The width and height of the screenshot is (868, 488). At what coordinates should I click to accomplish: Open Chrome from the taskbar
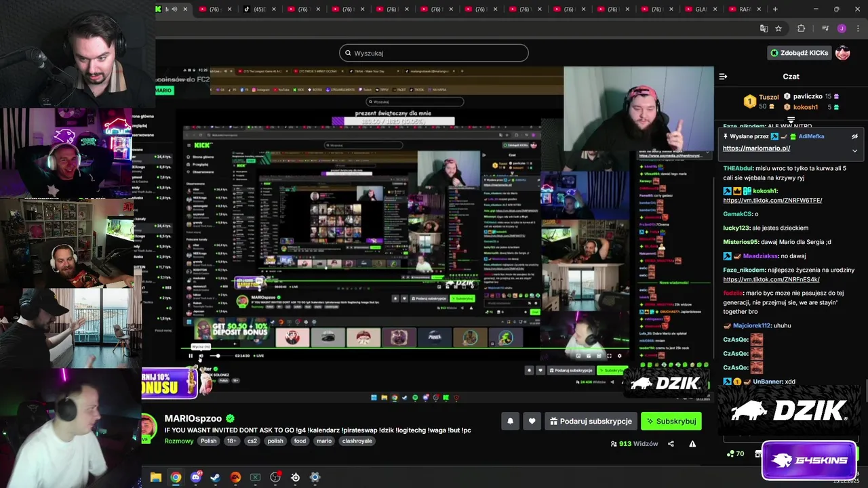click(176, 477)
